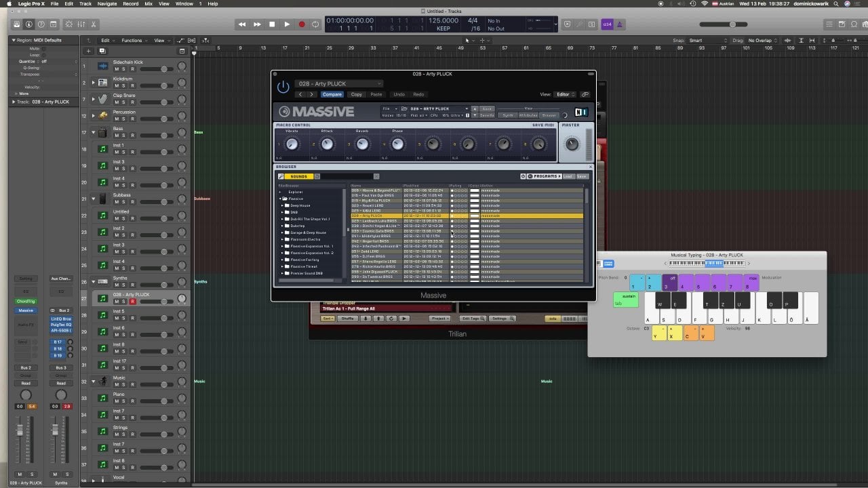868x488 pixels.
Task: Enable the metronome click icon
Action: pyautogui.click(x=620, y=24)
